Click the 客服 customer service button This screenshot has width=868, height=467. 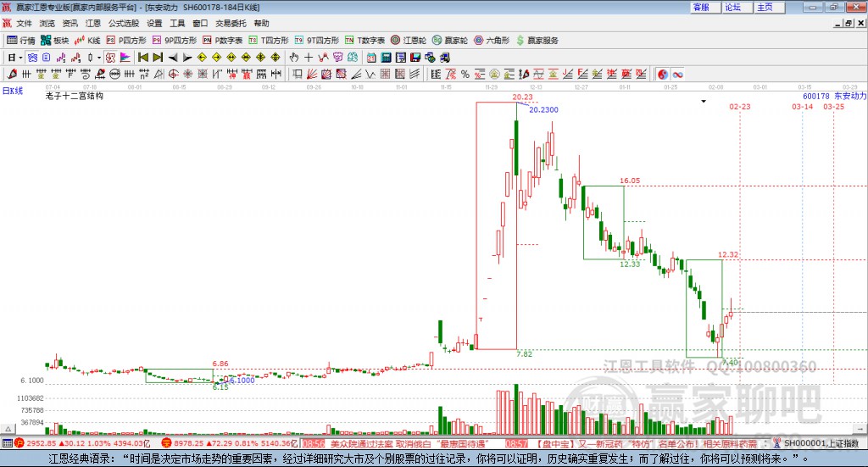pos(705,7)
